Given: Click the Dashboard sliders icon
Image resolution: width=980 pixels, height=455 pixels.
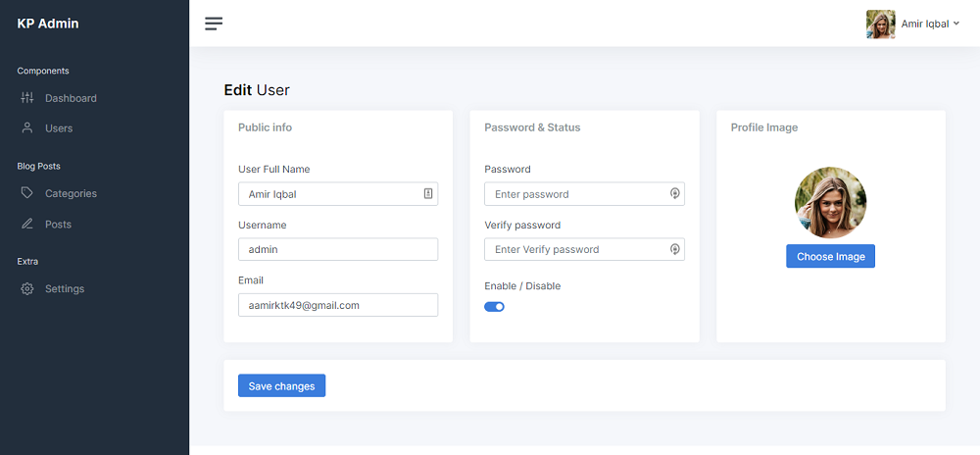Looking at the screenshot, I should pyautogui.click(x=26, y=97).
